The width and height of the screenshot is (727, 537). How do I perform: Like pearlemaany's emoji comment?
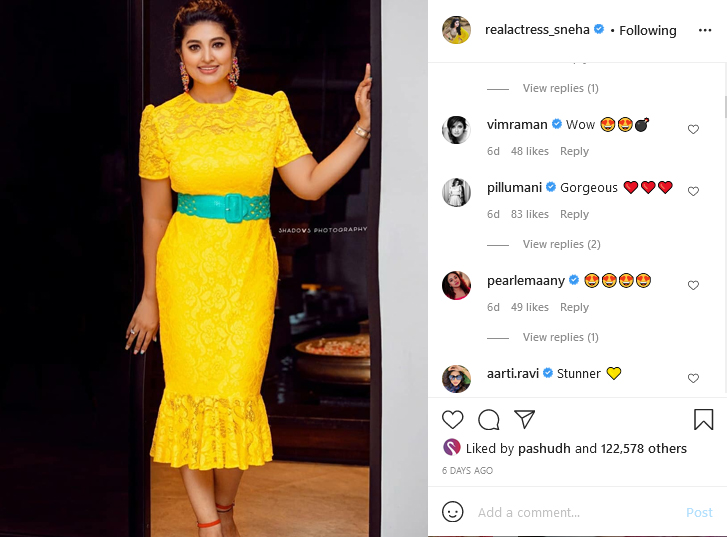tap(693, 285)
